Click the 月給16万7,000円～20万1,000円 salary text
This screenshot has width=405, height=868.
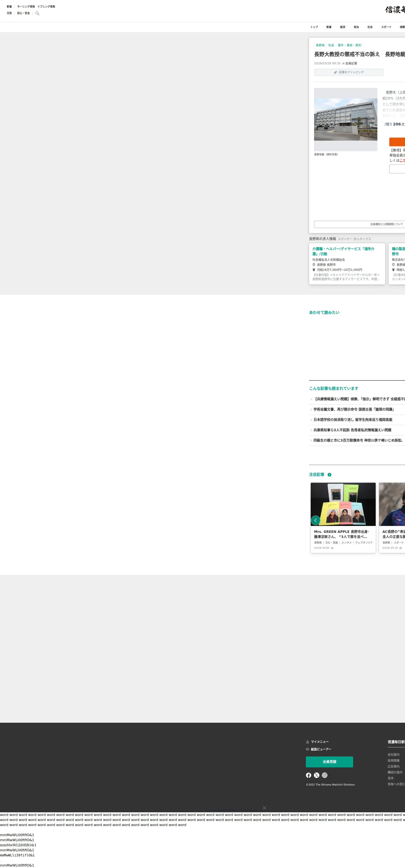click(x=339, y=270)
